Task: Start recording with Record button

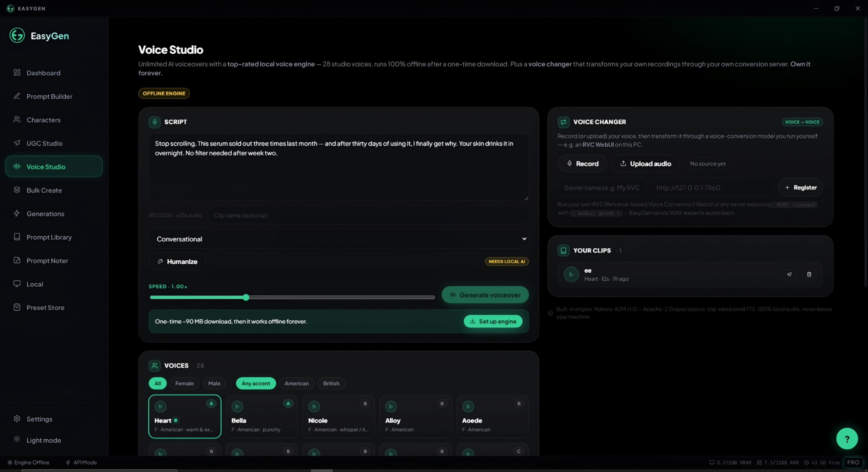Action: 582,163
